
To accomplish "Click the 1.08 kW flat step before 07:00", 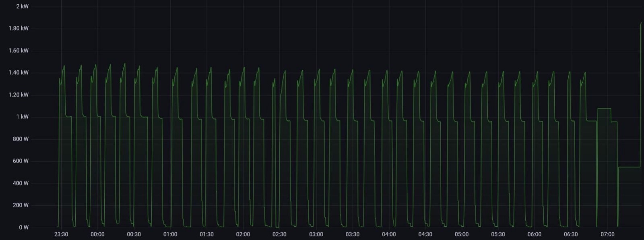I will [x=604, y=108].
